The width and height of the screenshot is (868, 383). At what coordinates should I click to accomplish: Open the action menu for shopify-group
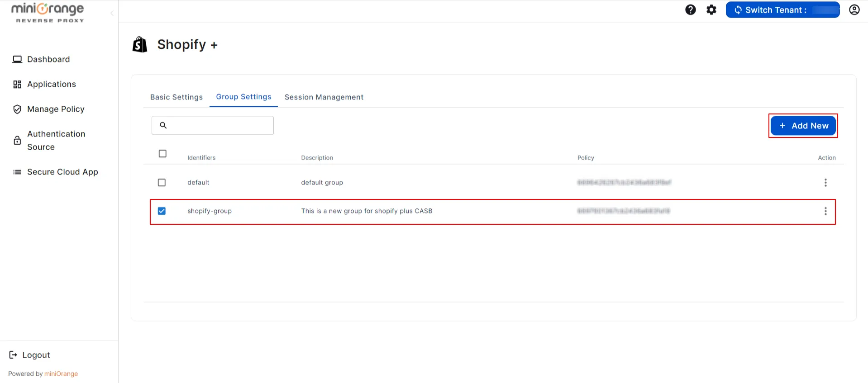(x=825, y=211)
